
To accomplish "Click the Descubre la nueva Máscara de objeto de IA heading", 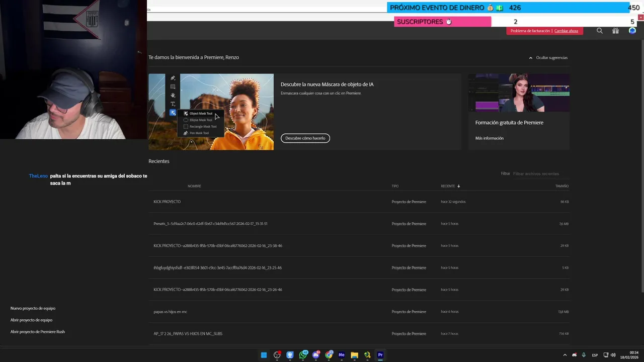I will click(x=327, y=84).
